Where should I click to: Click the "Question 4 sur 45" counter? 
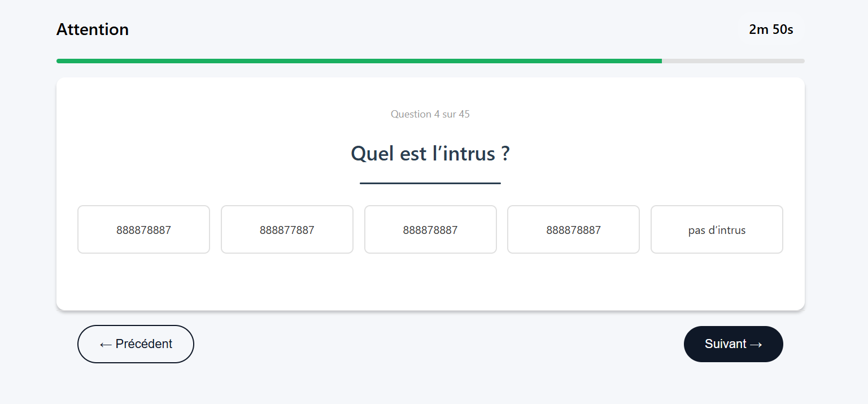click(430, 114)
